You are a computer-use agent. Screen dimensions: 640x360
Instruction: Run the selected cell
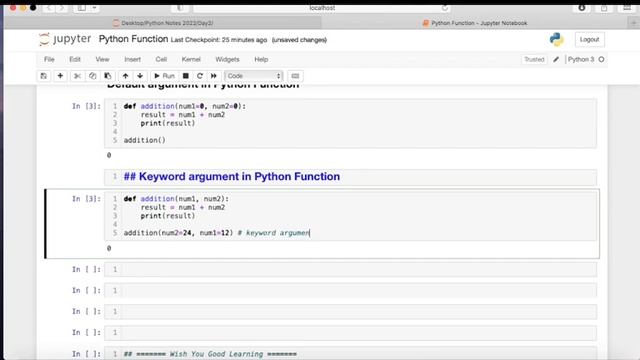[164, 76]
